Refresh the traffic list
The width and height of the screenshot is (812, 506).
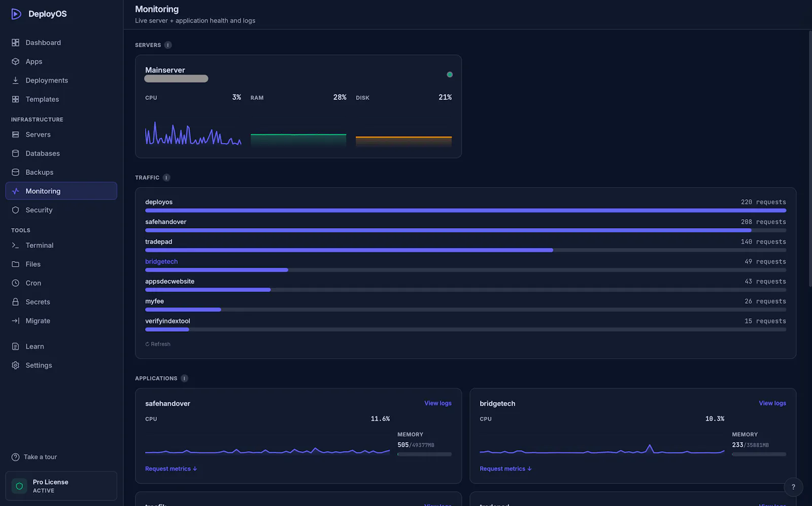coord(158,344)
